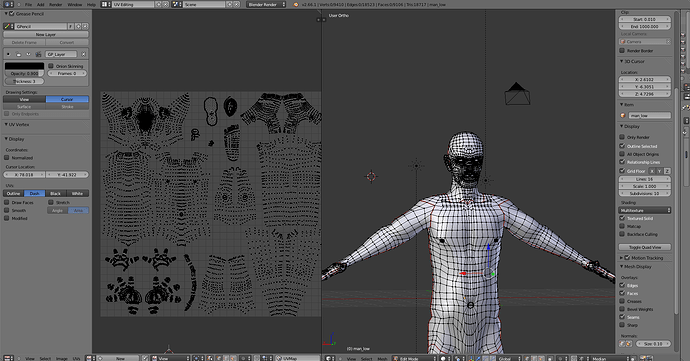
Task: Click the grease pencil datablock icon beside GPencil
Action: tap(7, 26)
